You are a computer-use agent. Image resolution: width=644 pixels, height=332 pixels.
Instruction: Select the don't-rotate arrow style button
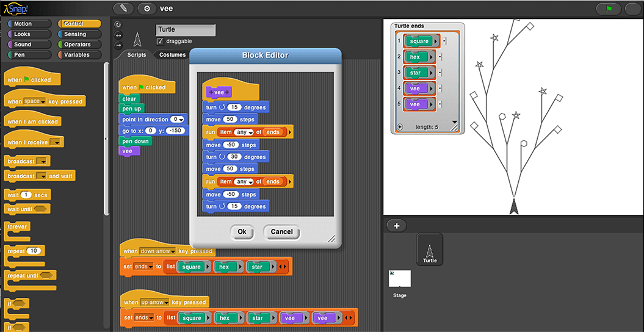coord(118,45)
